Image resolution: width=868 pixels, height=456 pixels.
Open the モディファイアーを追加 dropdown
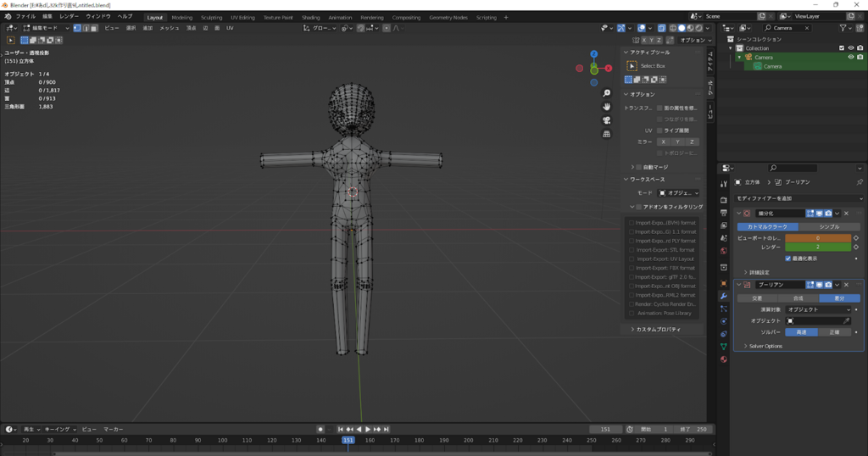point(798,197)
